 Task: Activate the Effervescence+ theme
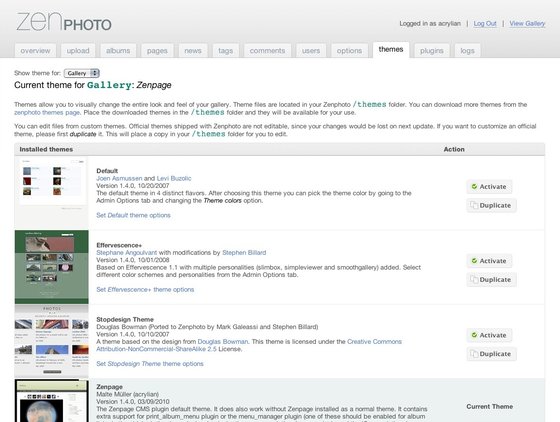489,261
